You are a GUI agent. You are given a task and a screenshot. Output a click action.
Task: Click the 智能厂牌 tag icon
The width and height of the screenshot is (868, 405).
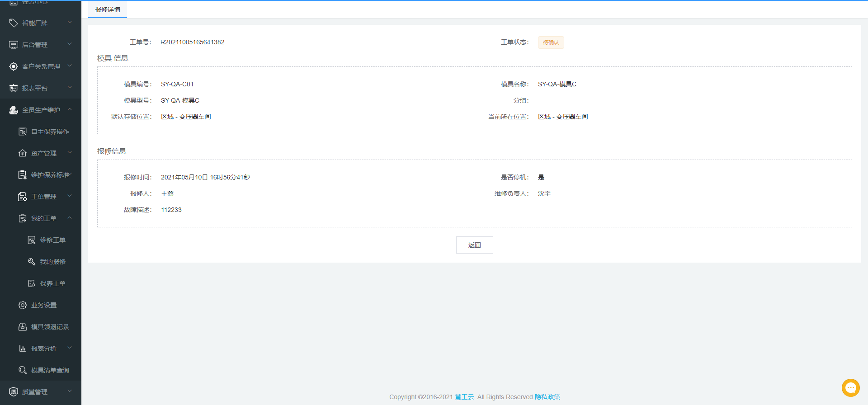pos(14,23)
